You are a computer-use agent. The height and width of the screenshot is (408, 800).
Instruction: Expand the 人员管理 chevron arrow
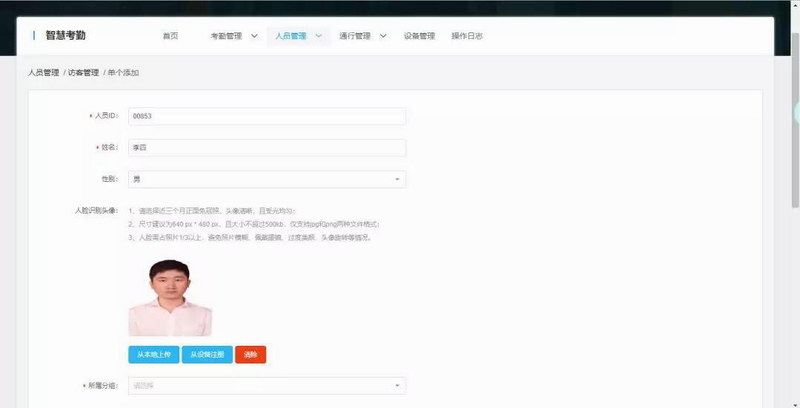pos(319,36)
